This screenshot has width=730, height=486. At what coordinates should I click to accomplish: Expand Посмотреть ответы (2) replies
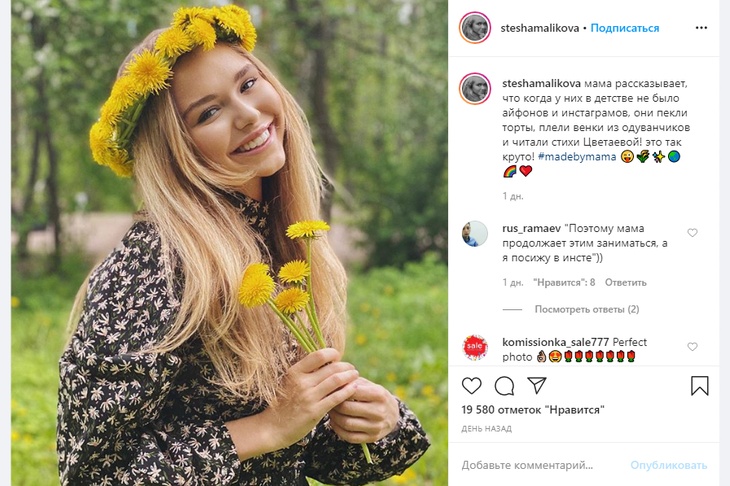(586, 309)
